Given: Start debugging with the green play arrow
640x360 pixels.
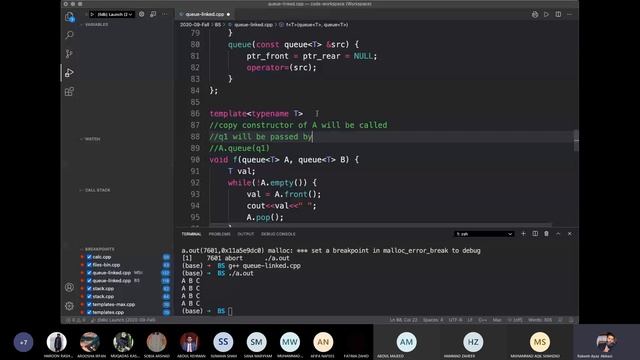Looking at the screenshot, I should (92, 14).
